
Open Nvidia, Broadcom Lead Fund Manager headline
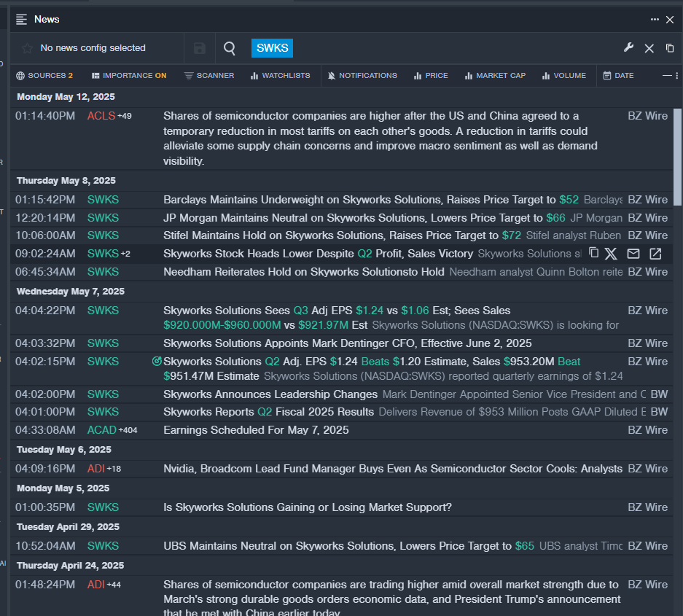click(x=392, y=469)
